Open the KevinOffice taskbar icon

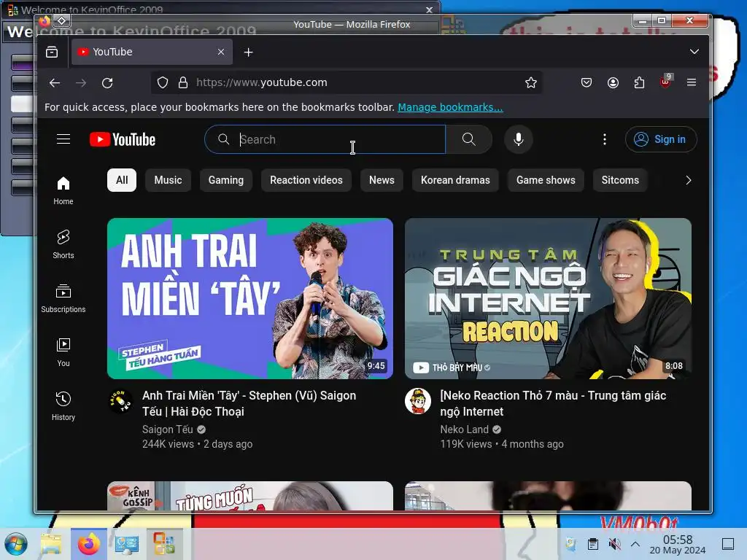pos(164,544)
